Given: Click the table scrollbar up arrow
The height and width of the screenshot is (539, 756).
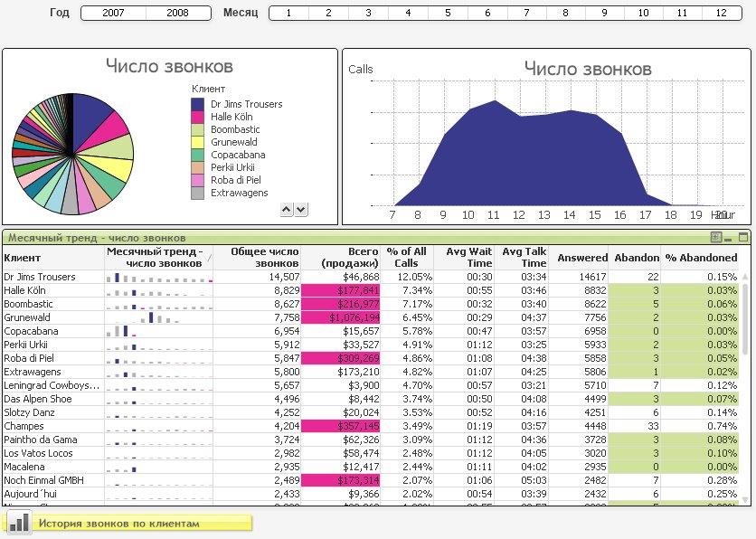Looking at the screenshot, I should coord(746,278).
